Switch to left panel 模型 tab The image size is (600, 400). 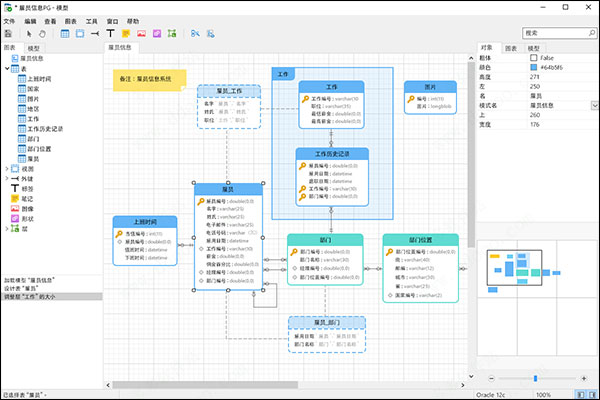[x=34, y=48]
